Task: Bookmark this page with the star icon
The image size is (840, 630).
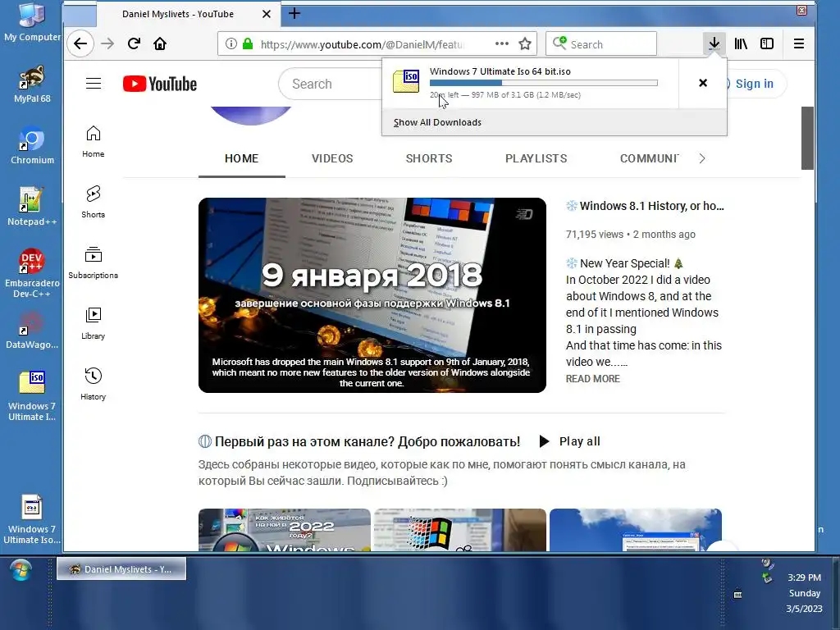Action: coord(525,43)
